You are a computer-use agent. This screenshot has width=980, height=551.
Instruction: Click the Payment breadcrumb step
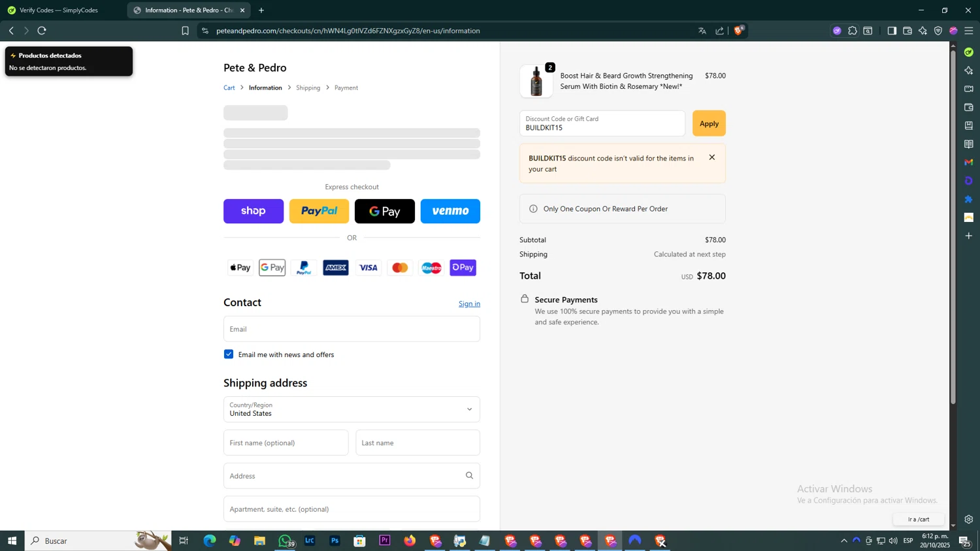pyautogui.click(x=346, y=87)
